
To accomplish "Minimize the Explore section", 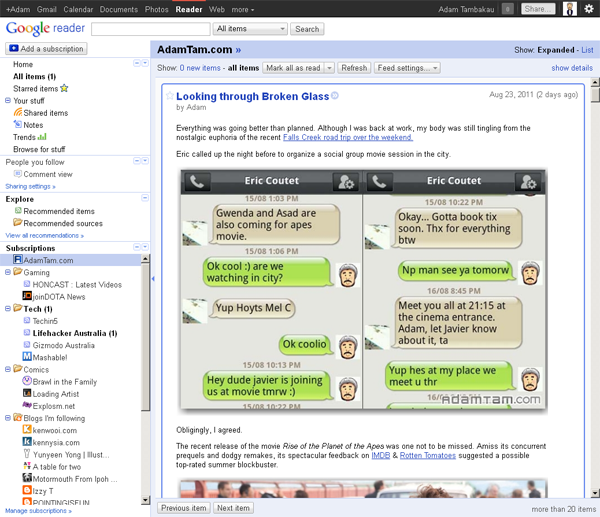I will pyautogui.click(x=145, y=198).
